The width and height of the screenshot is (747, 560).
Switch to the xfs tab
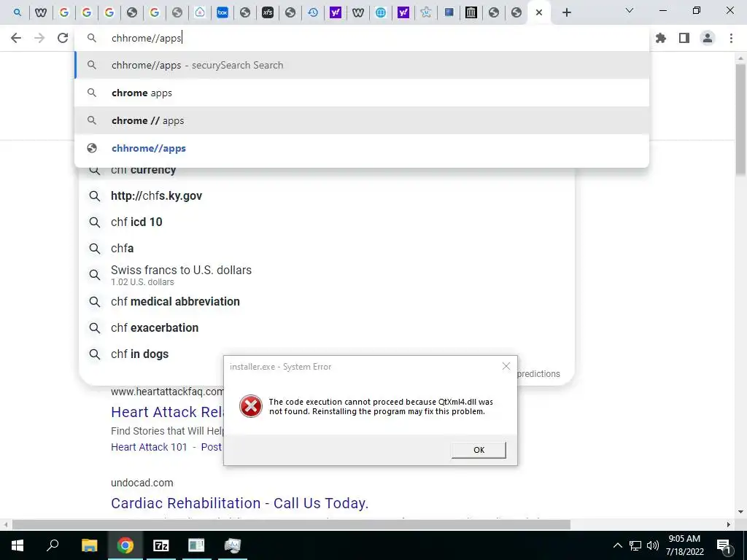point(268,12)
